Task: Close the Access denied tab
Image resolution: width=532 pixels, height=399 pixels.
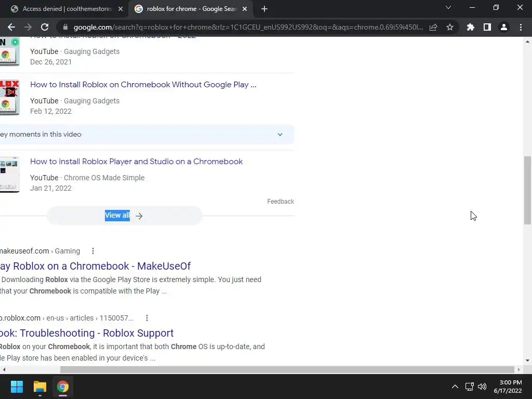Action: click(x=121, y=9)
